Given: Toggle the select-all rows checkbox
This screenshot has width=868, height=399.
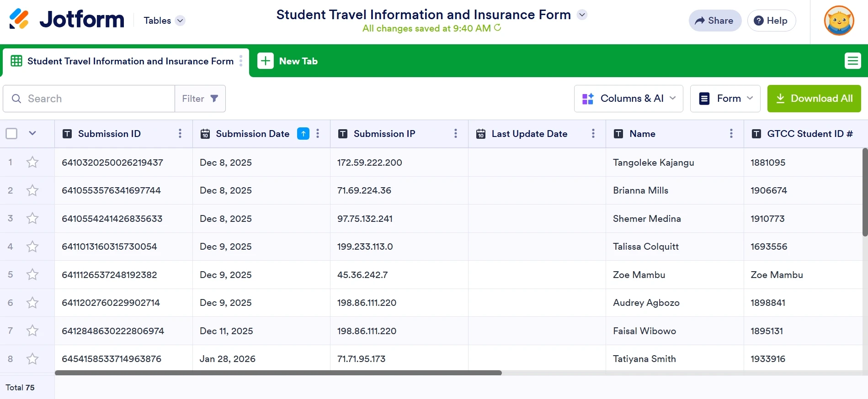Looking at the screenshot, I should point(11,133).
